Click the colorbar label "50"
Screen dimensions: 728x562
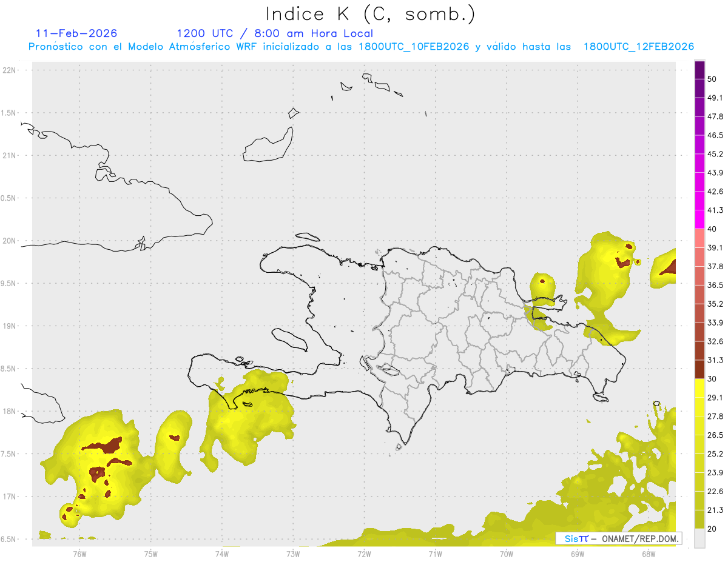712,79
